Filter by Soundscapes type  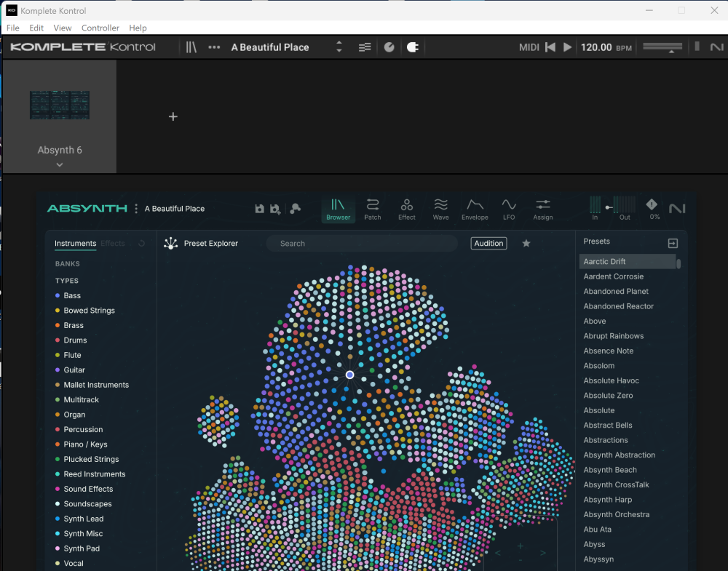[87, 503]
